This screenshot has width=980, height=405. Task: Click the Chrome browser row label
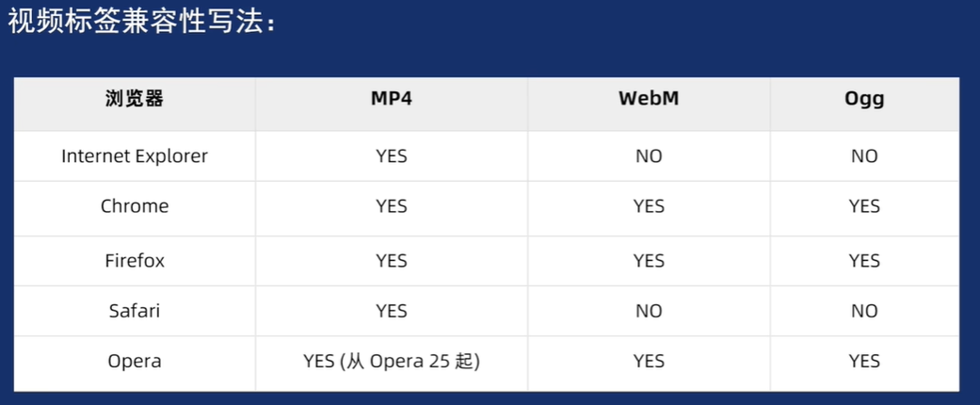[x=135, y=206]
